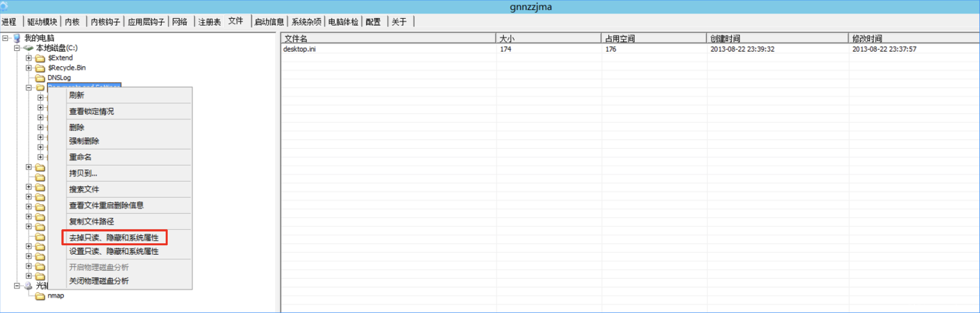Screen dimensions: 980x313
Task: Sort by the 文件名 column header
Action: click(x=388, y=39)
